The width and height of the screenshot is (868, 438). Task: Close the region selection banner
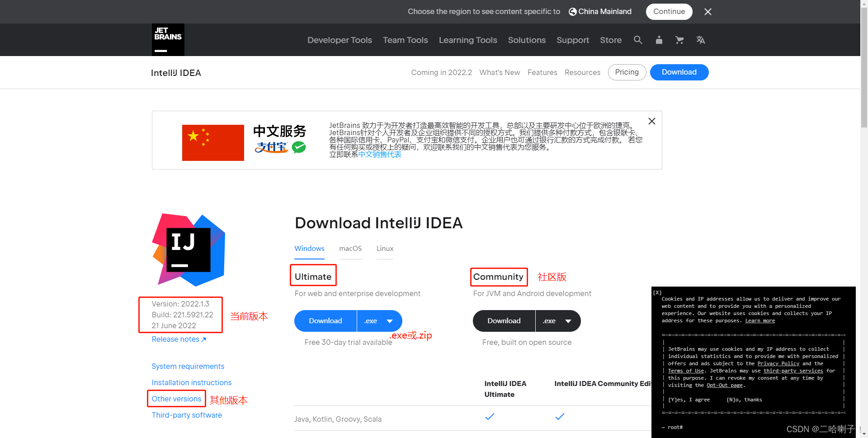click(x=708, y=12)
